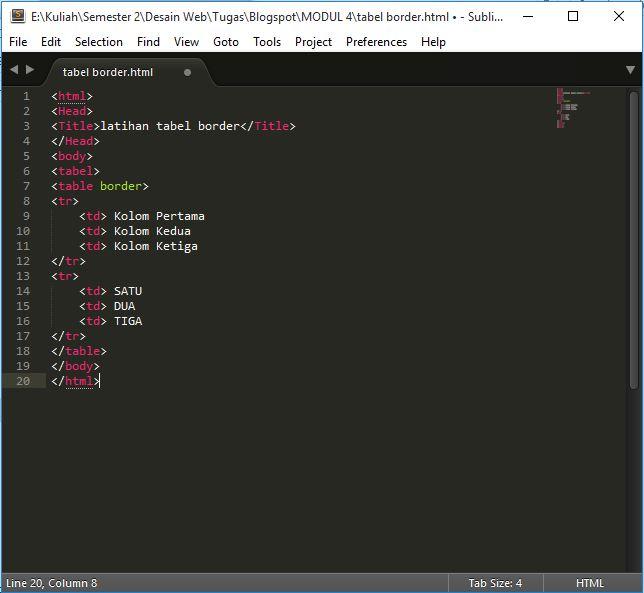Open the File menu
644x593 pixels.
[x=18, y=42]
